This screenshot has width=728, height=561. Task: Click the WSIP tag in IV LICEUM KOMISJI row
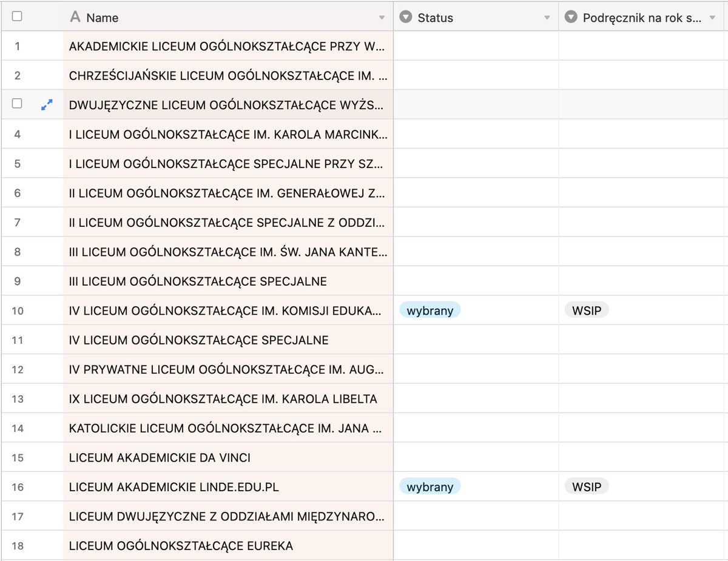point(587,311)
